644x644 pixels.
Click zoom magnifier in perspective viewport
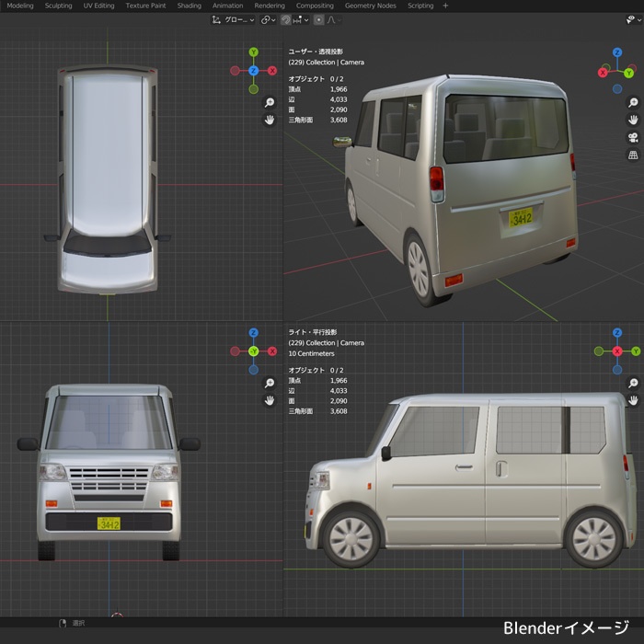633,102
